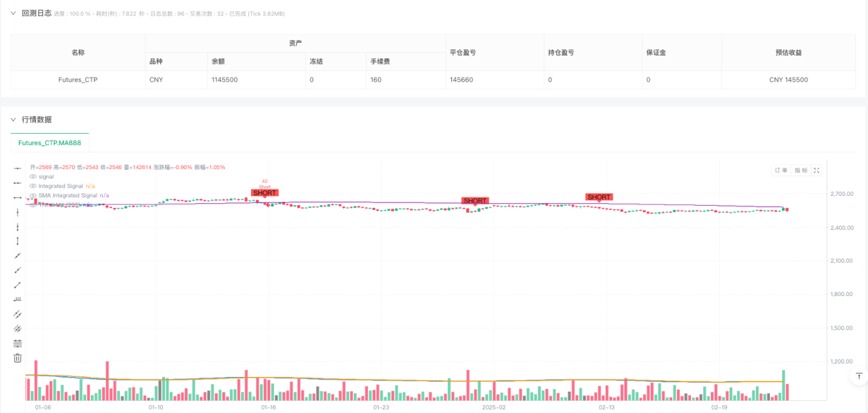The width and height of the screenshot is (868, 413).
Task: Click the 1,800.00 price axis label
Action: (842, 294)
